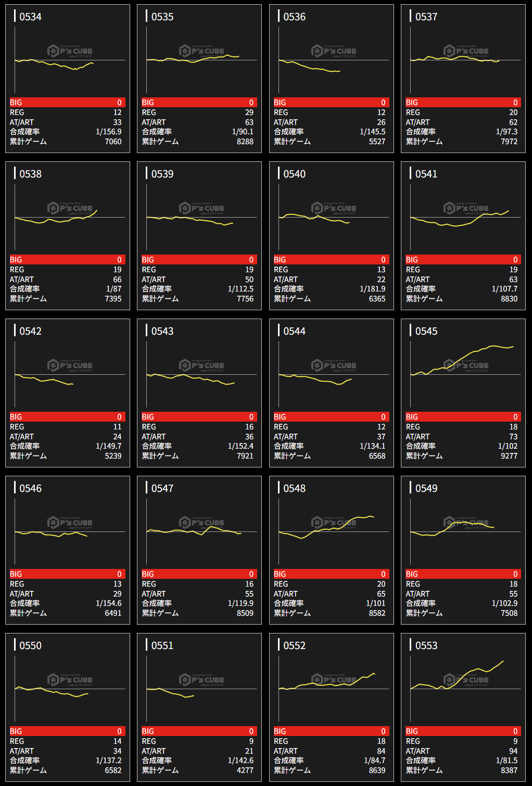The height and width of the screenshot is (786, 532).
Task: Click P's CUBE watermark on machine 0544
Action: 334,365
